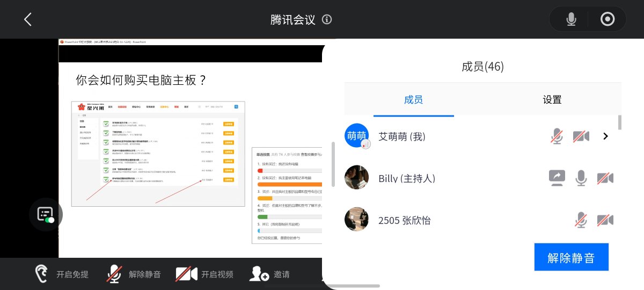Viewport: 644px width, 290px height.
Task: Start camera with 开启视频
Action: pos(204,274)
